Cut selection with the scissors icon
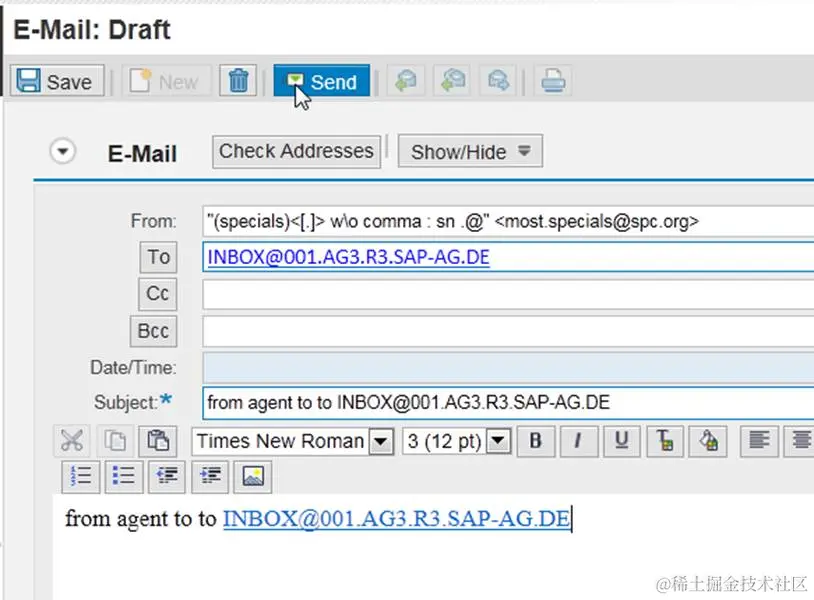 click(72, 441)
